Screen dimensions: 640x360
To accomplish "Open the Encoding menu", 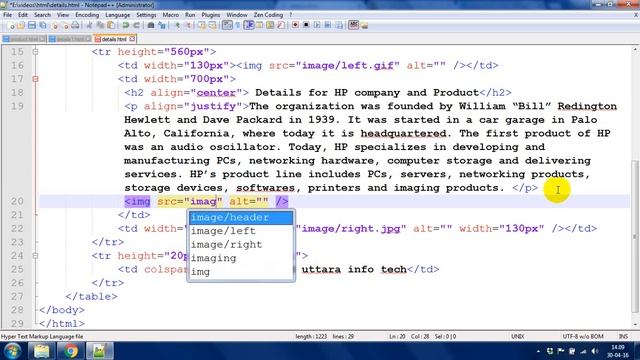I will (x=87, y=15).
